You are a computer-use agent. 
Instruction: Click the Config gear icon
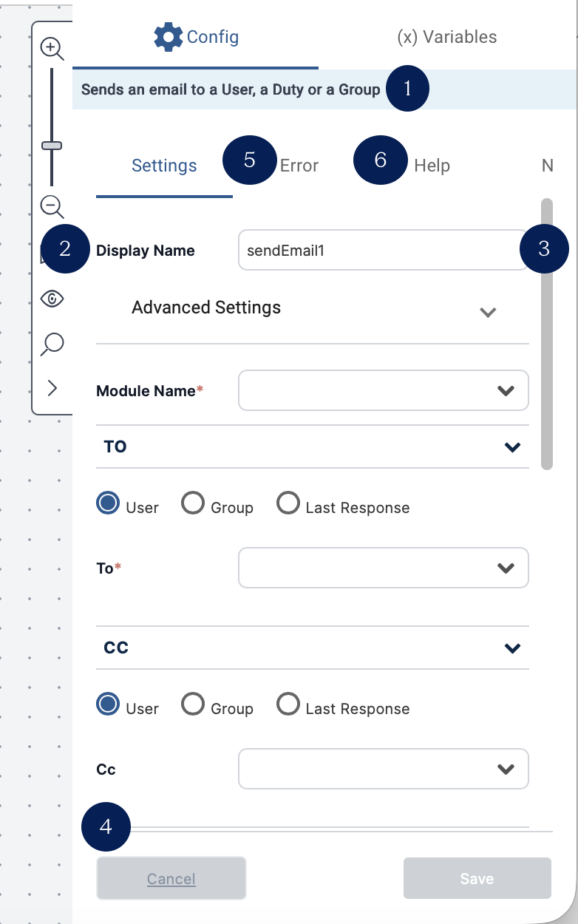point(168,36)
